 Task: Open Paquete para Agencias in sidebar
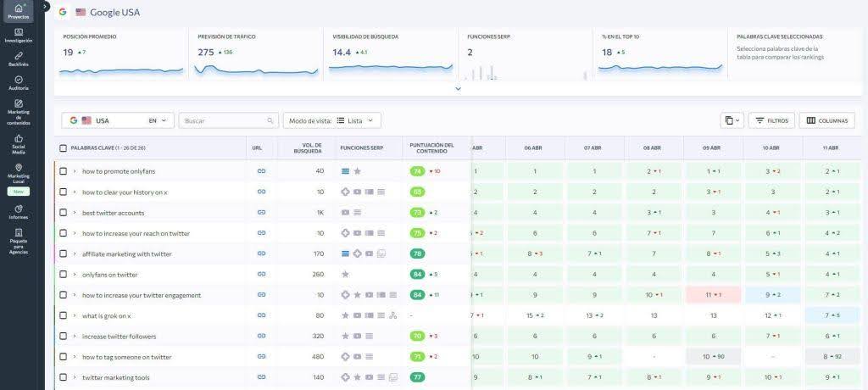click(x=19, y=242)
